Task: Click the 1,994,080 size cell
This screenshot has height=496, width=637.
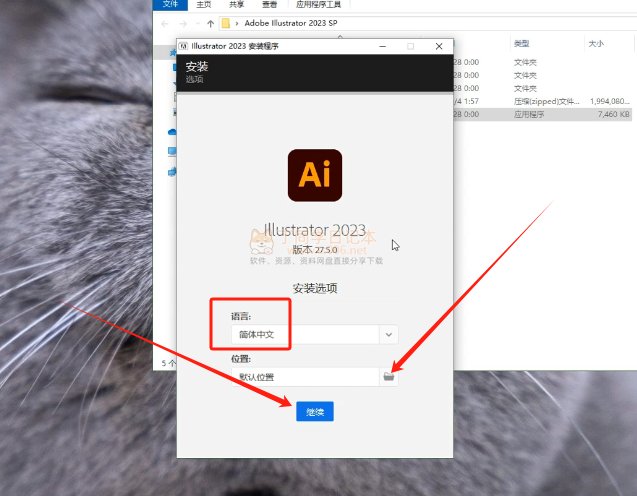Action: (609, 101)
